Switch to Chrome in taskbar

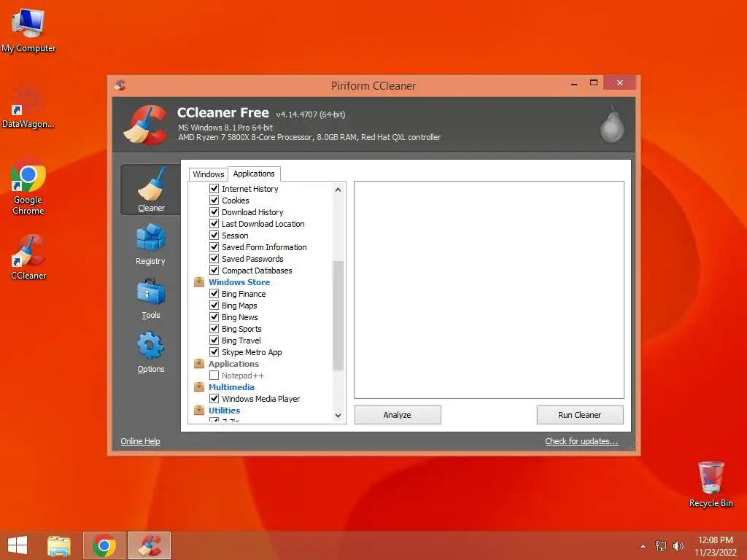tap(104, 545)
